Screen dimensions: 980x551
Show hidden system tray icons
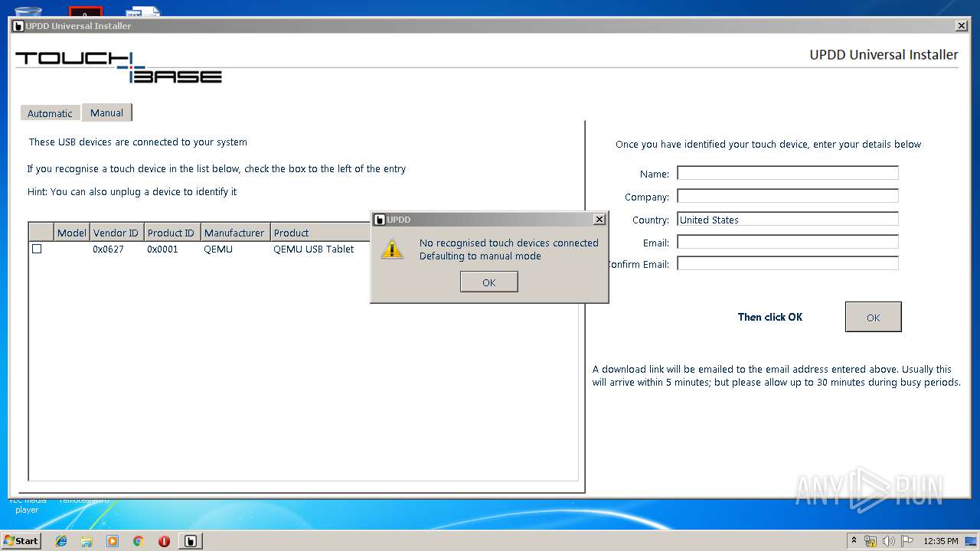(x=854, y=540)
